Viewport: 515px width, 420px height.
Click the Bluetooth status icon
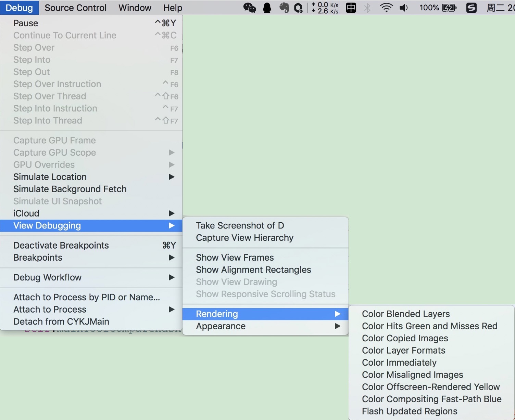coord(367,8)
